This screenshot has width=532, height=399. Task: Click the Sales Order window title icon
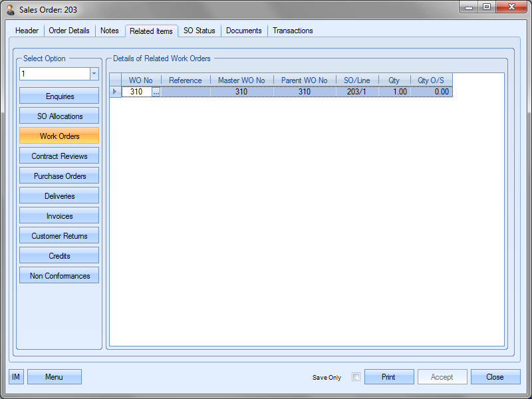(10, 10)
